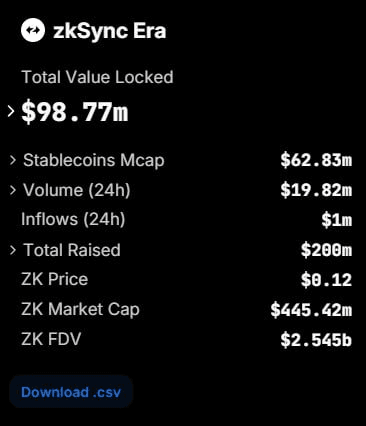The height and width of the screenshot is (426, 366).
Task: Expand the Volume (24h) chevron
Action: point(13,190)
